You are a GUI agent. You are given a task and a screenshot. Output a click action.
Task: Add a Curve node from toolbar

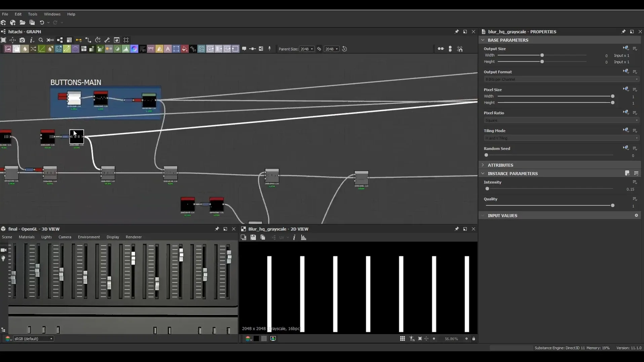click(41, 49)
